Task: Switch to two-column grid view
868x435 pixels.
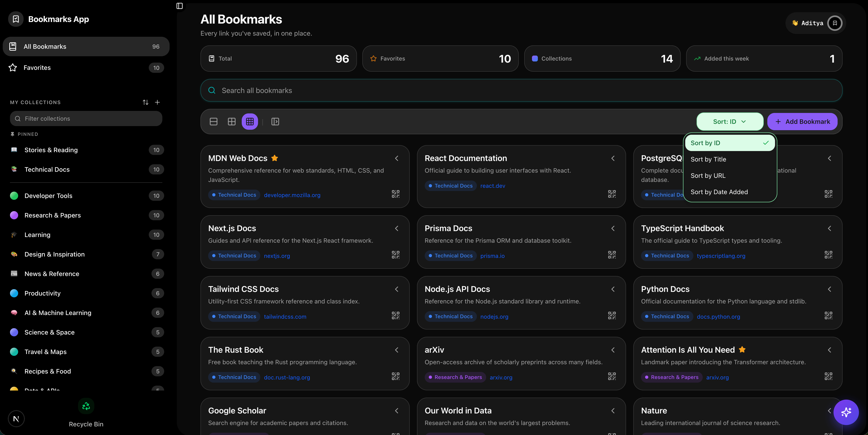Action: click(x=232, y=122)
